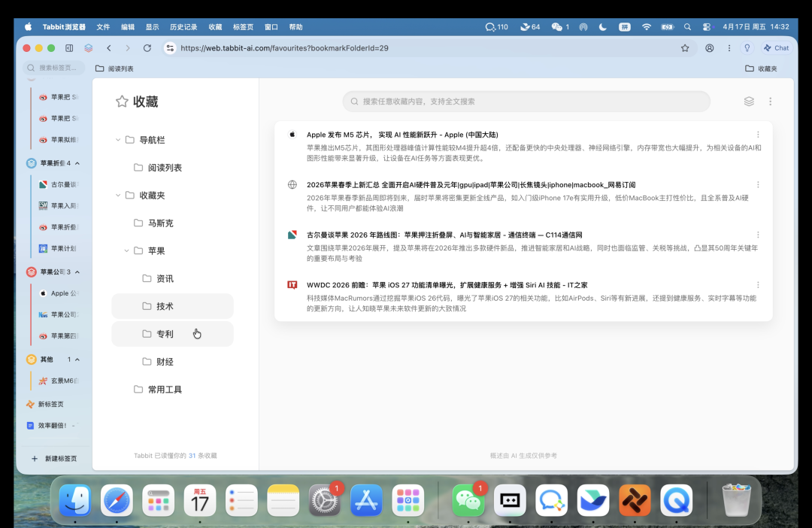
Task: Open the 标签页 menu
Action: [243, 27]
